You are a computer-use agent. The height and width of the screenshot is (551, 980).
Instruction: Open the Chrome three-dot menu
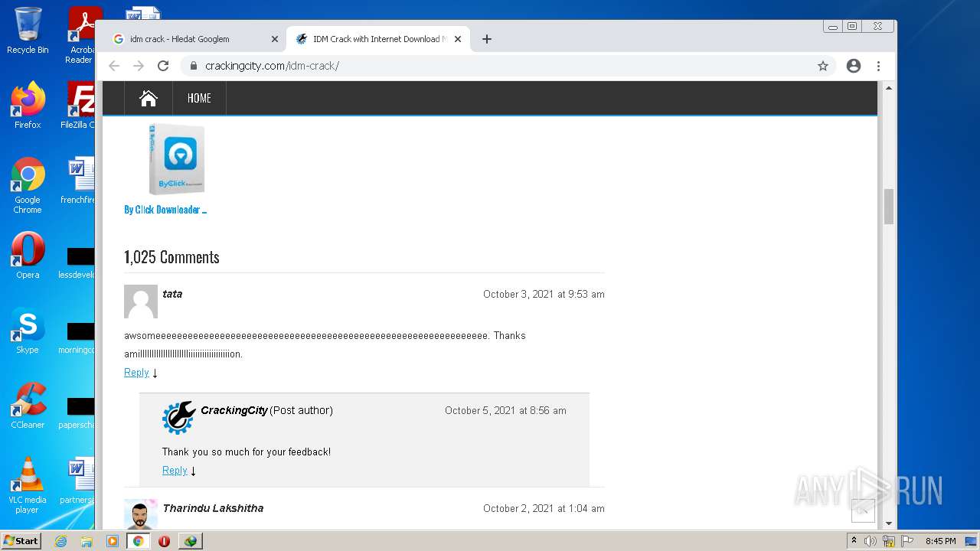pos(878,66)
